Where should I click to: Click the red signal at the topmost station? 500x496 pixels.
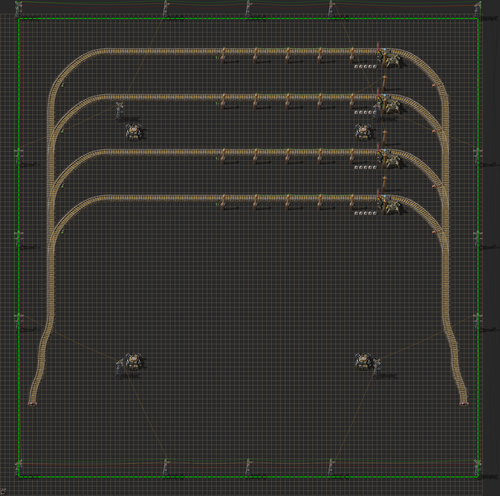pos(378,47)
